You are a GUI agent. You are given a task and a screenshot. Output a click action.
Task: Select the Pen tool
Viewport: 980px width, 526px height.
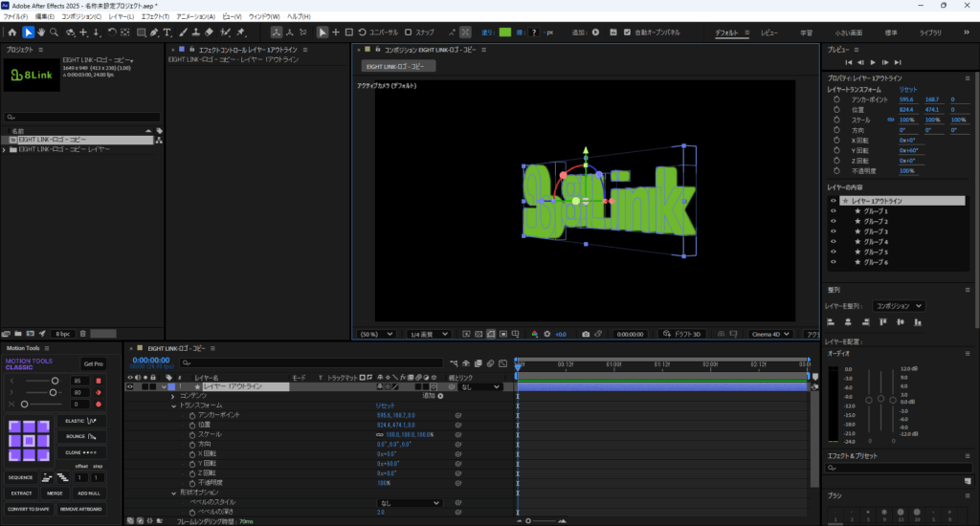tap(154, 33)
